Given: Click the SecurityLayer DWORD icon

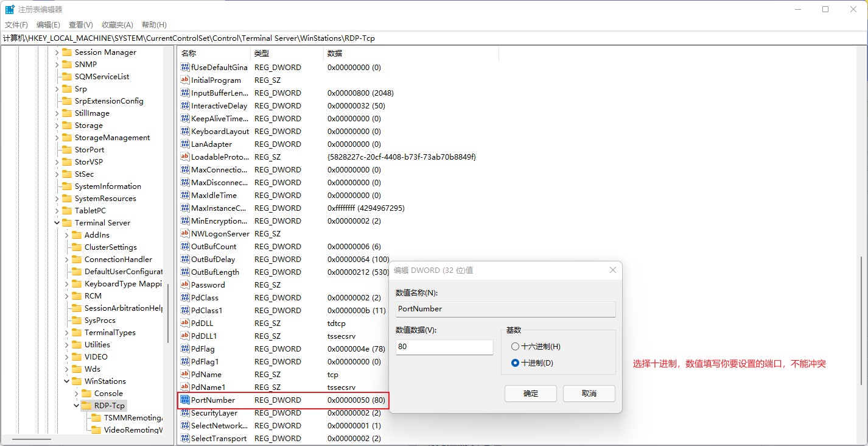Looking at the screenshot, I should tap(185, 413).
